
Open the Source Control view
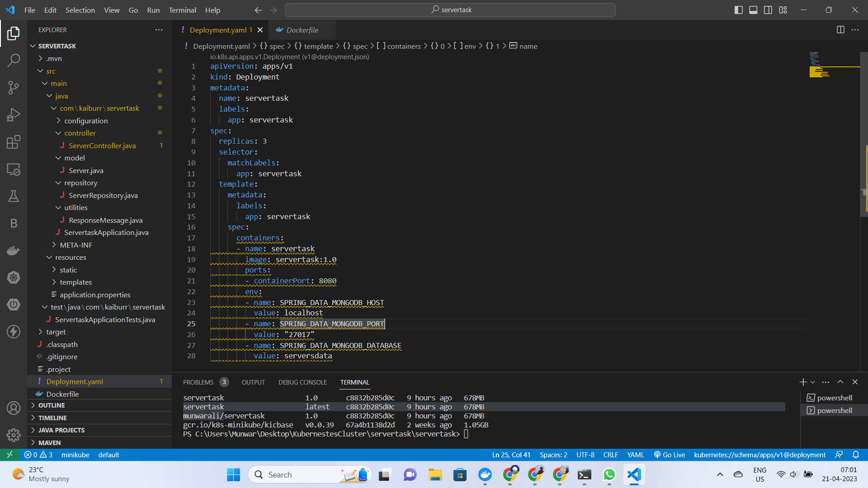click(14, 88)
